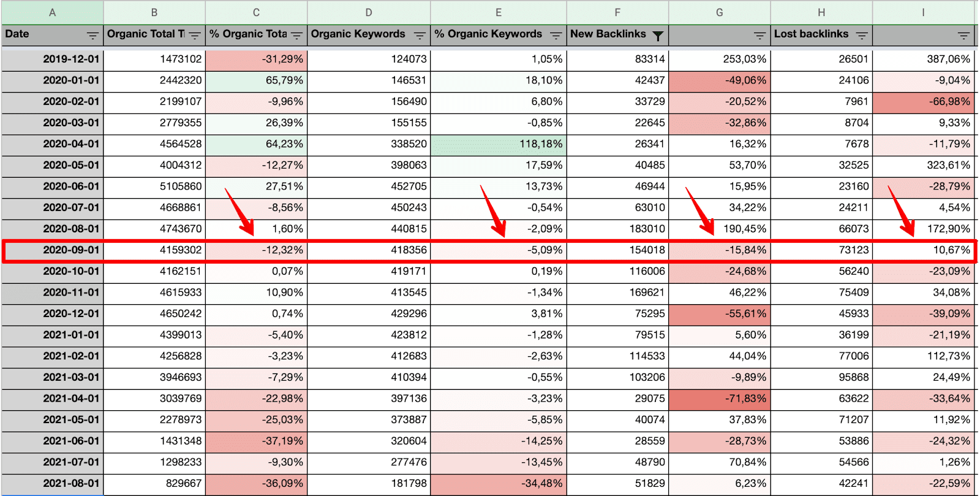
Task: Open the Lost backlinks filter icon
Action: coord(862,36)
